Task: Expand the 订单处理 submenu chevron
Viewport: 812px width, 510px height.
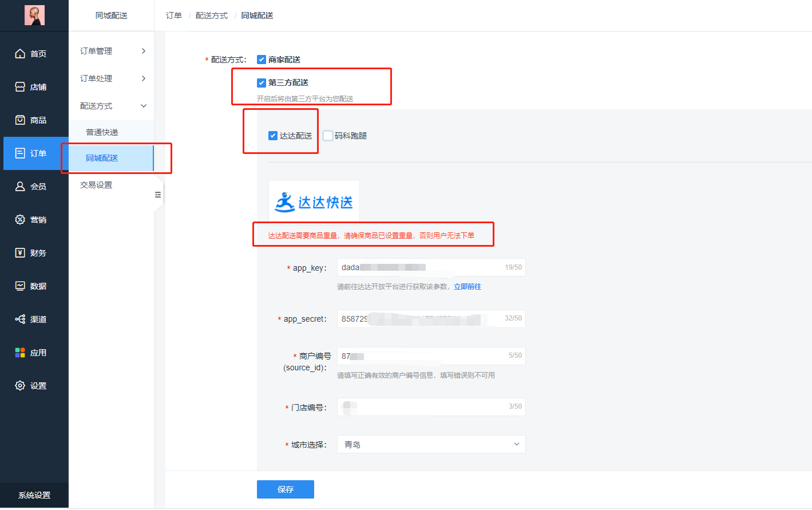Action: [144, 78]
